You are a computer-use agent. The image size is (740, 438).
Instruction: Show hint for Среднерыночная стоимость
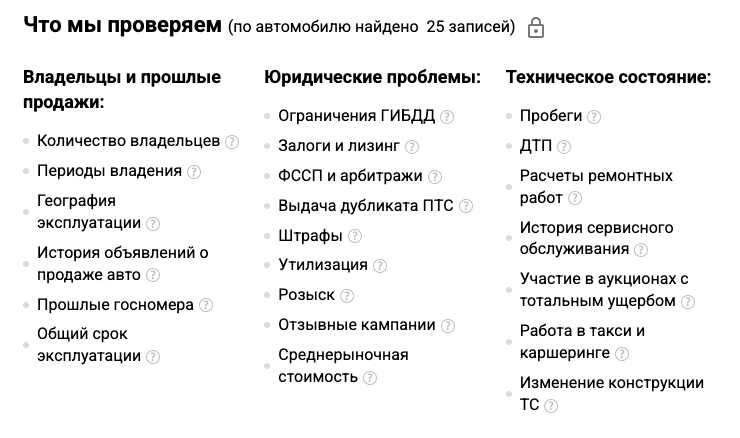(x=370, y=378)
